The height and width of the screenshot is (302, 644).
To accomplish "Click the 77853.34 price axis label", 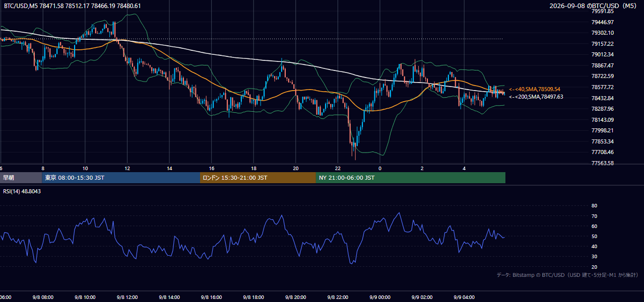I will click(x=602, y=141).
